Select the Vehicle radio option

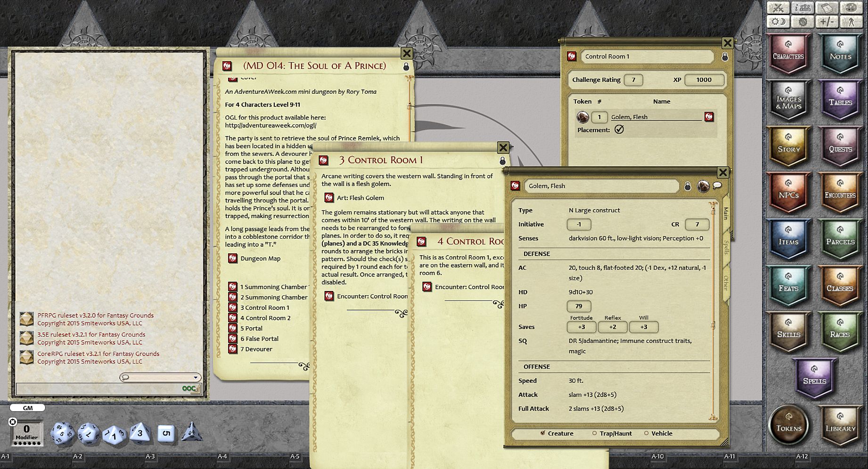coord(646,433)
